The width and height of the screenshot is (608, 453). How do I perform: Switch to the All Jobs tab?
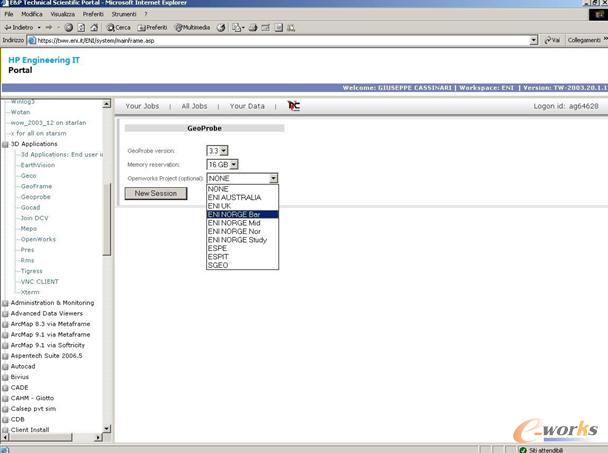click(x=194, y=105)
